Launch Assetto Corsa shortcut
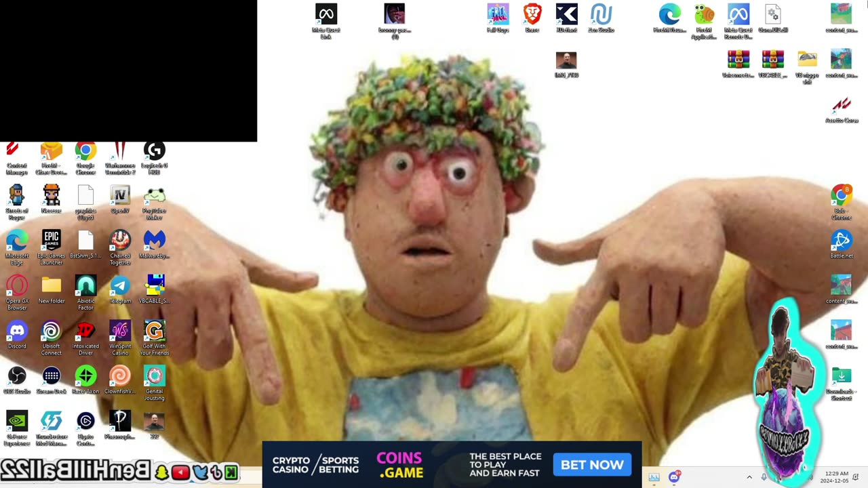Viewport: 868px width, 488px height. (842, 110)
